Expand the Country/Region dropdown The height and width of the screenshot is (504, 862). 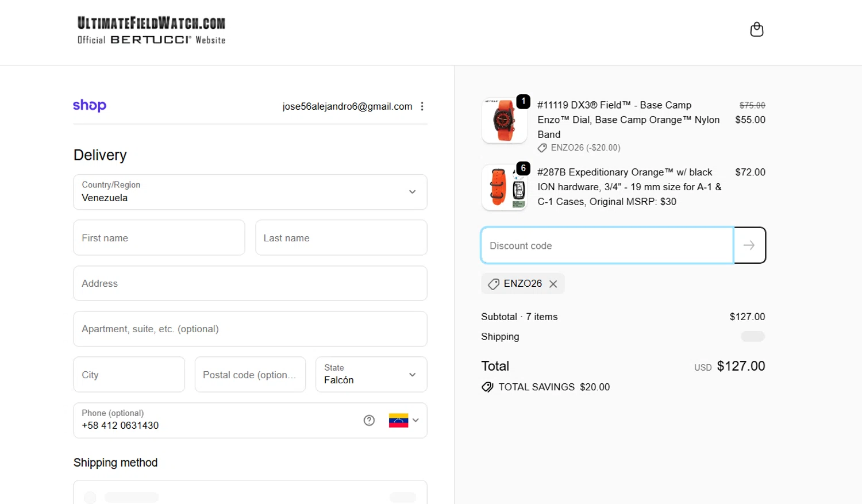click(x=250, y=192)
